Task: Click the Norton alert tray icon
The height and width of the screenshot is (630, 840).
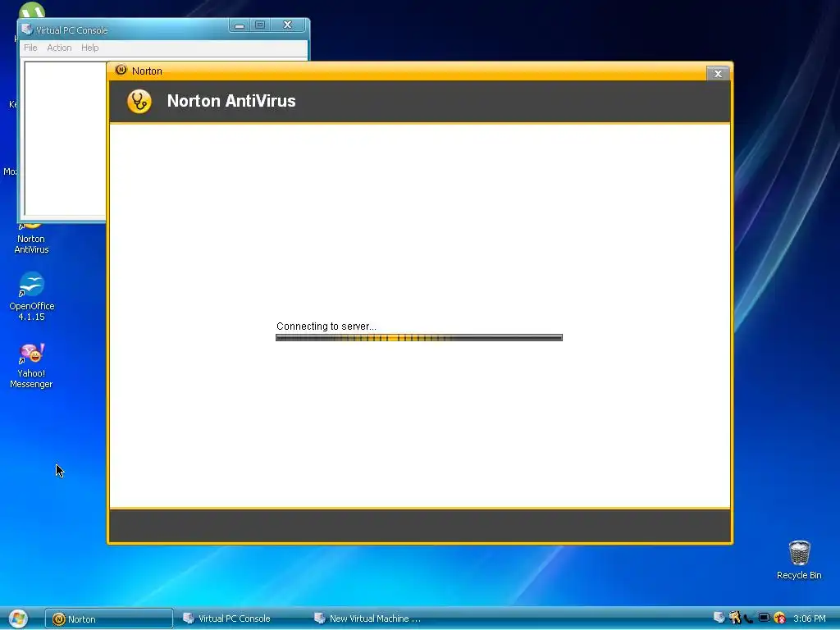Action: 779,619
